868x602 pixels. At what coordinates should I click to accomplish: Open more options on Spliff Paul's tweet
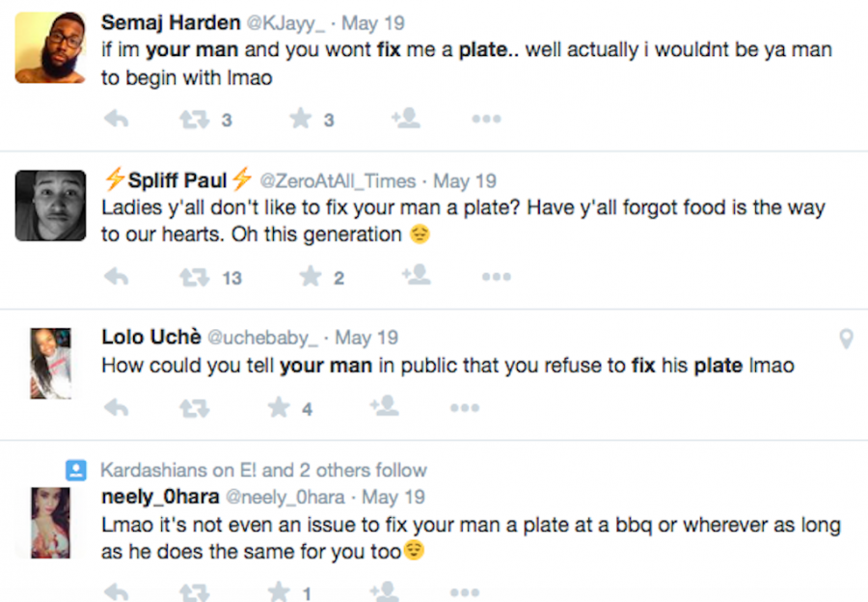[x=496, y=278]
